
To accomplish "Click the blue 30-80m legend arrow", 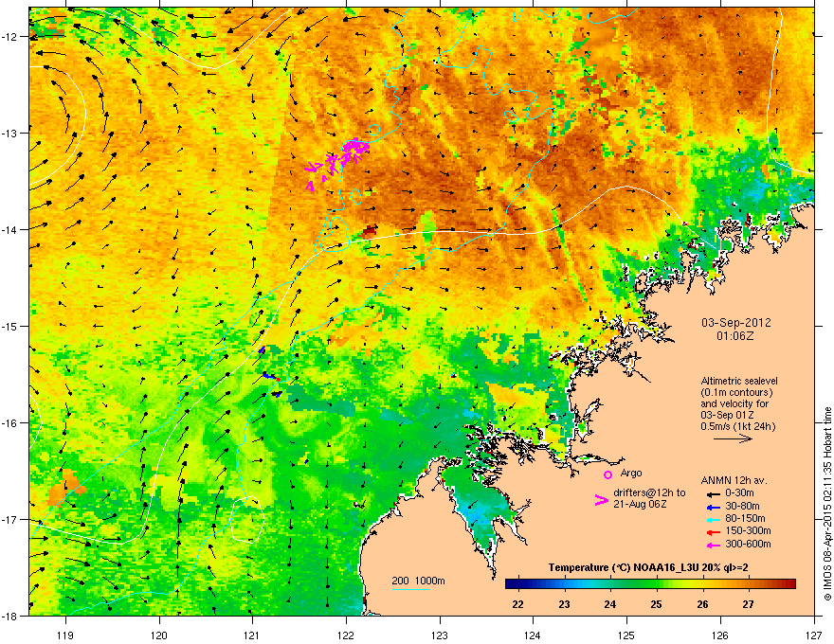I will point(714,507).
